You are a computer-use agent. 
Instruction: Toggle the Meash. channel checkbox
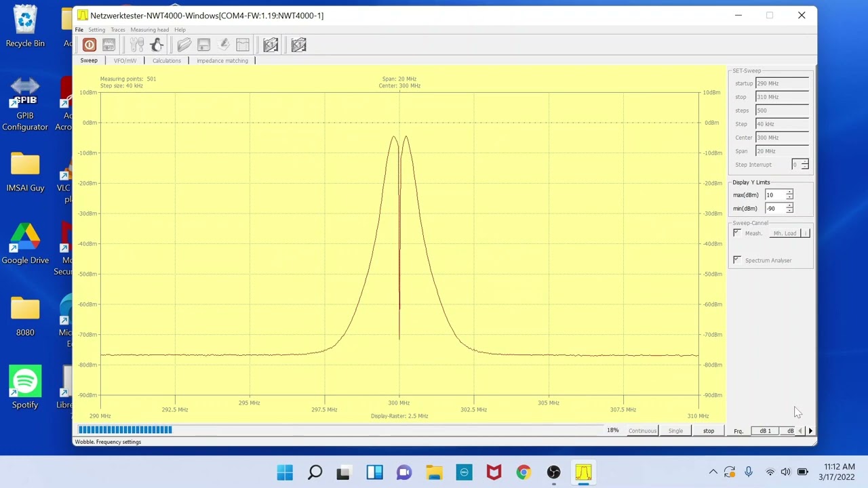tap(737, 233)
